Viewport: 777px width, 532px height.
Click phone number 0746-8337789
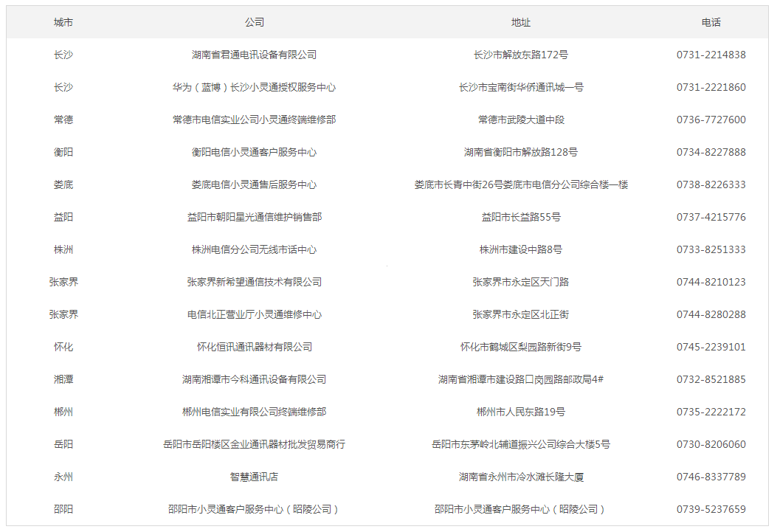point(711,477)
